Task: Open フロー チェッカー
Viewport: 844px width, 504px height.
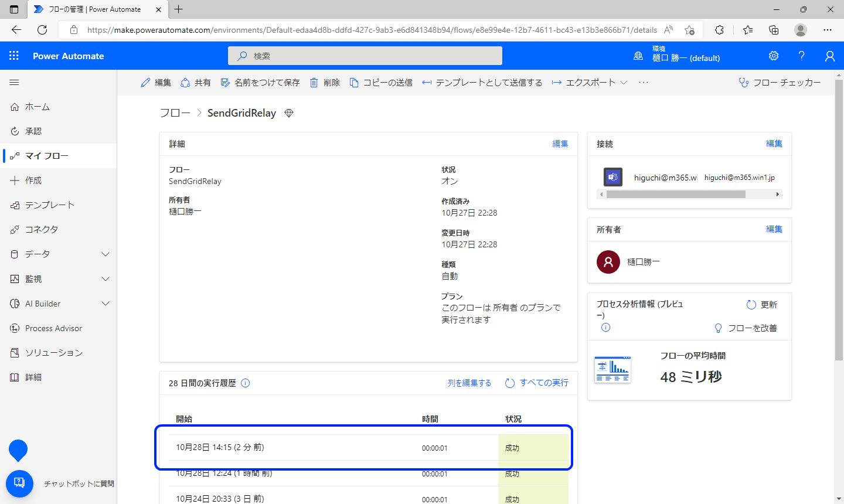Action: coord(780,83)
